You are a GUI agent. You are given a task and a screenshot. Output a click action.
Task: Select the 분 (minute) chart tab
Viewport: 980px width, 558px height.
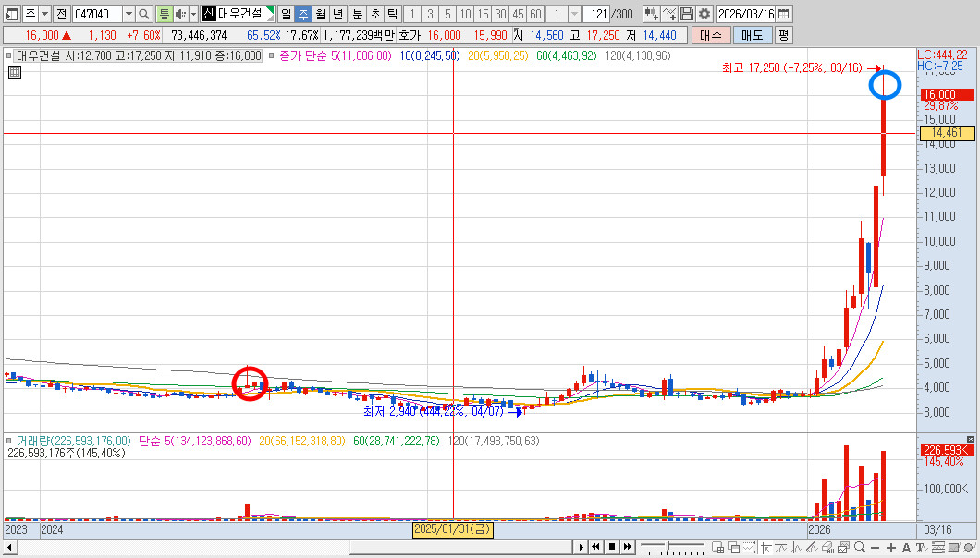357,14
